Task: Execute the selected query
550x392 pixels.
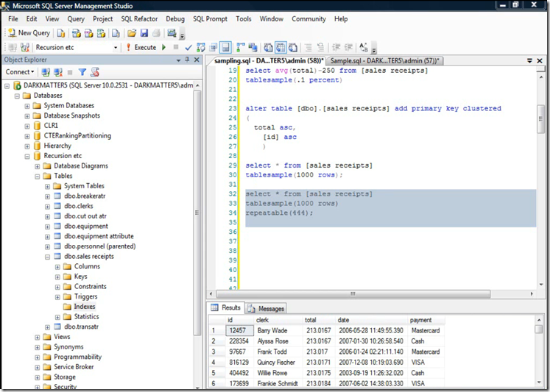Action: pyautogui.click(x=141, y=47)
